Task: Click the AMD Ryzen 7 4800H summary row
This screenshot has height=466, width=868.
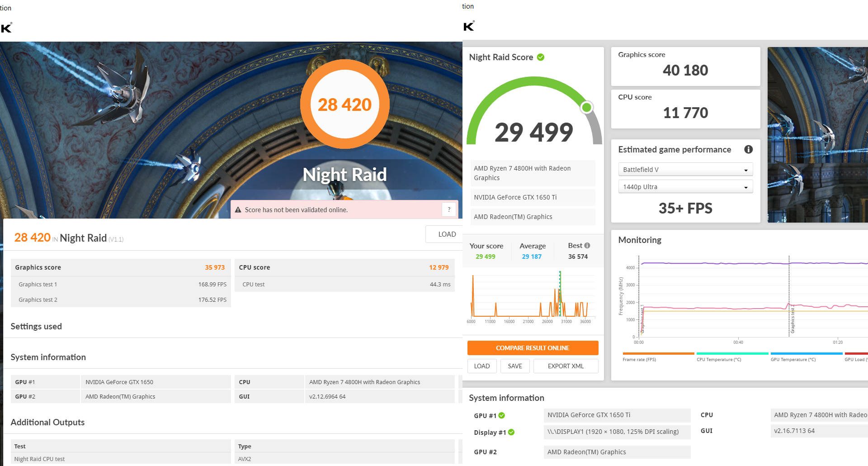Action: [533, 173]
